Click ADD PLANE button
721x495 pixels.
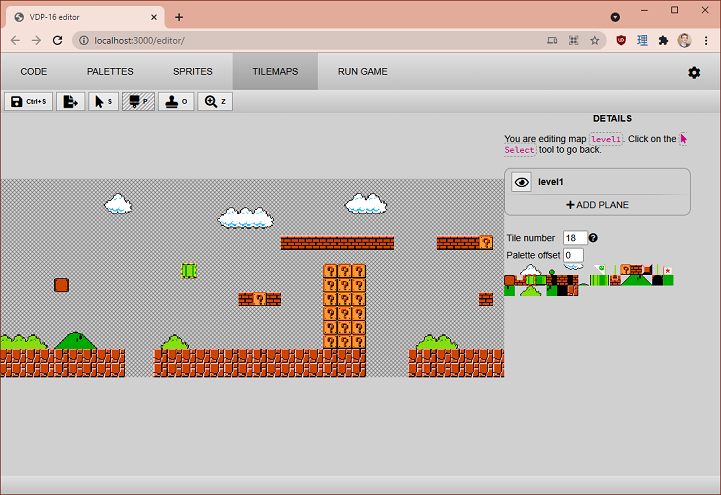[597, 205]
